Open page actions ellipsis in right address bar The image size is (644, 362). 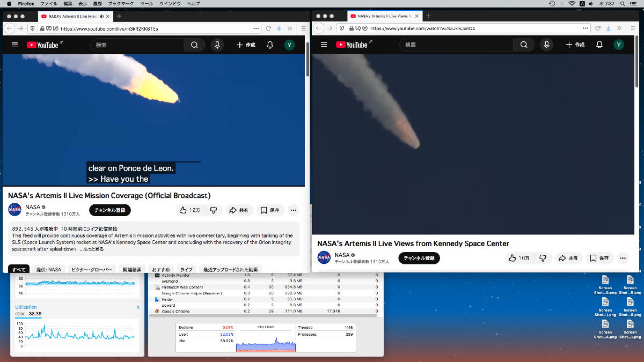(586, 28)
